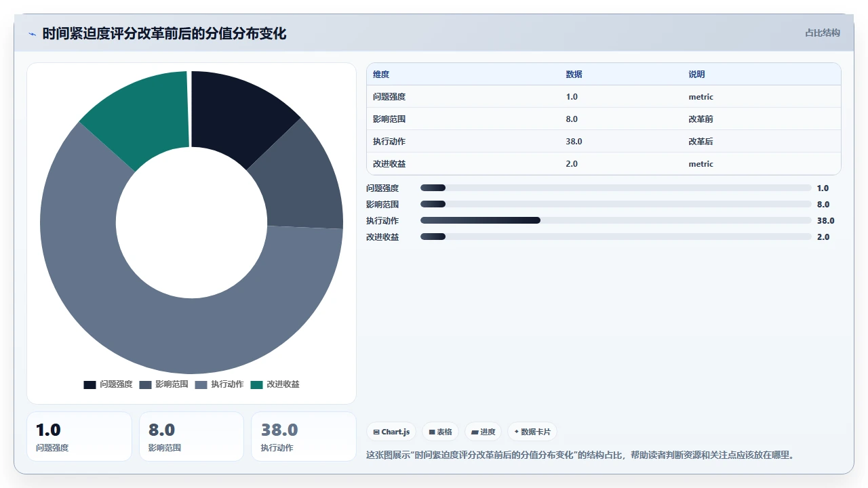This screenshot has width=868, height=488.
Task: Click the 影响范围 legend label
Action: coord(172,384)
